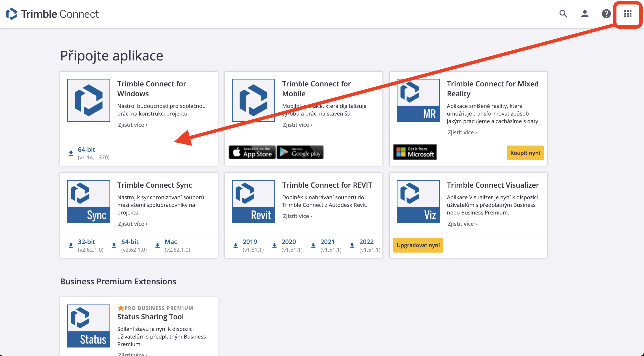The image size is (644, 356).
Task: Download the Mac version of Trimble Connect Sync
Action: (171, 242)
